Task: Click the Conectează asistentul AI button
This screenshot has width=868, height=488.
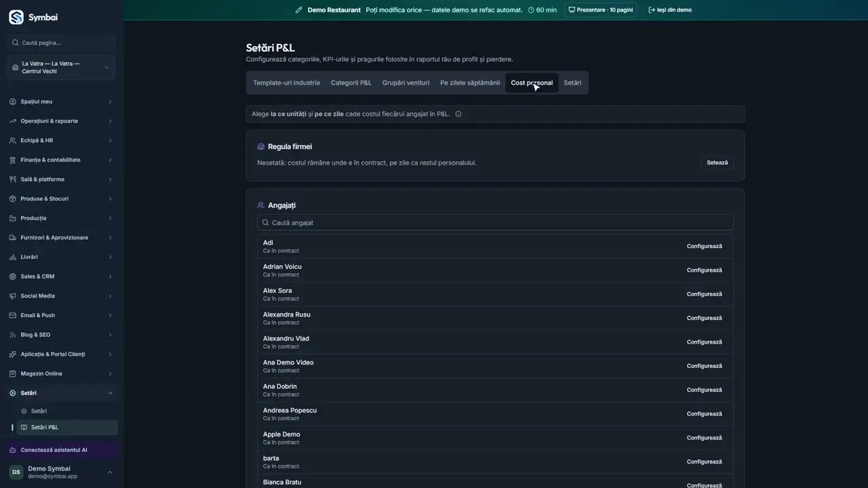Action: (x=61, y=450)
